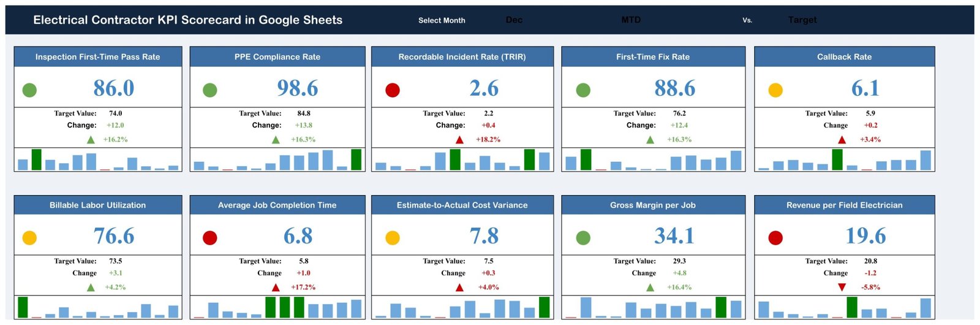Viewport: 980px width, 325px height.
Task: Click the 88.6 KPI value
Action: pos(675,88)
